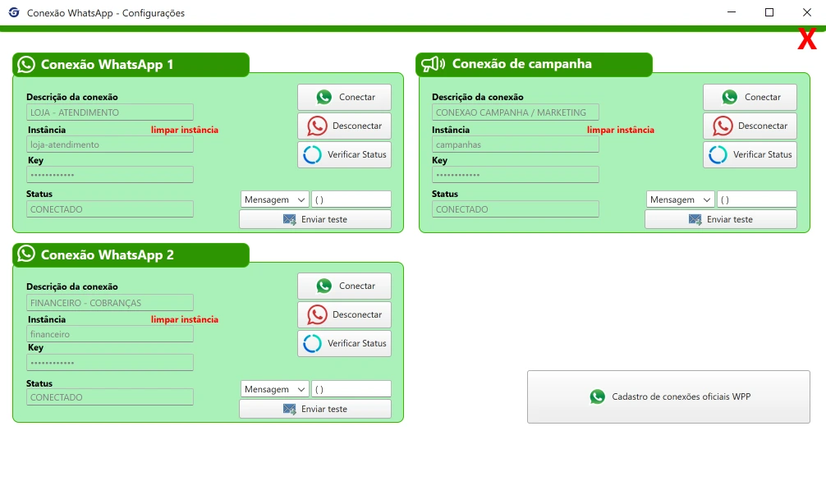Click the megaphone icon in Conexão de campanha header
Viewport: 826px width, 504px height.
pyautogui.click(x=433, y=64)
